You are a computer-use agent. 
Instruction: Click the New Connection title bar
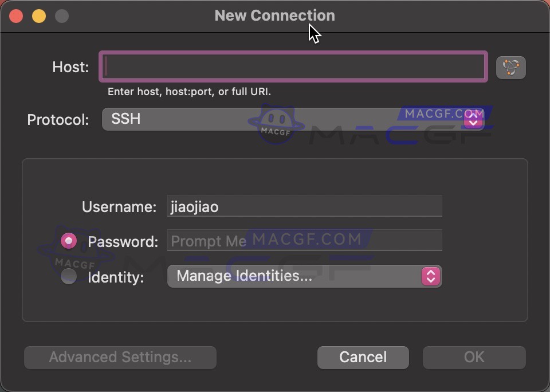coord(274,15)
